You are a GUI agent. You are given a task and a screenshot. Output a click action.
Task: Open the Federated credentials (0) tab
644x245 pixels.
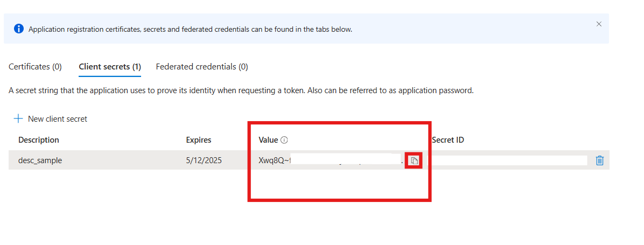202,67
